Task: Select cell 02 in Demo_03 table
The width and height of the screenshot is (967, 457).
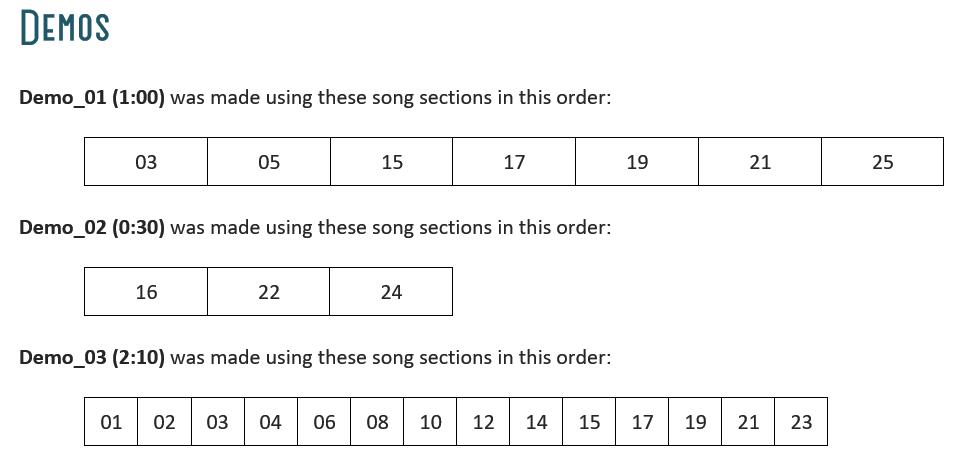Action: (165, 422)
